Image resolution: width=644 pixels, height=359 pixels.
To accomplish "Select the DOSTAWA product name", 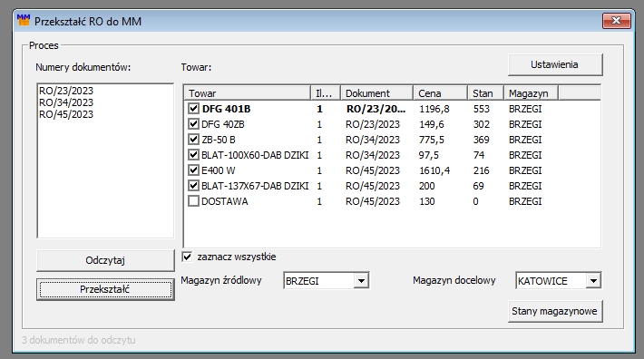I will [x=225, y=201].
